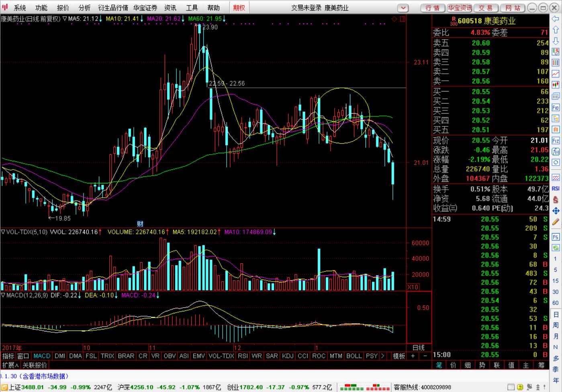Open the 分析 menu

click(x=85, y=8)
